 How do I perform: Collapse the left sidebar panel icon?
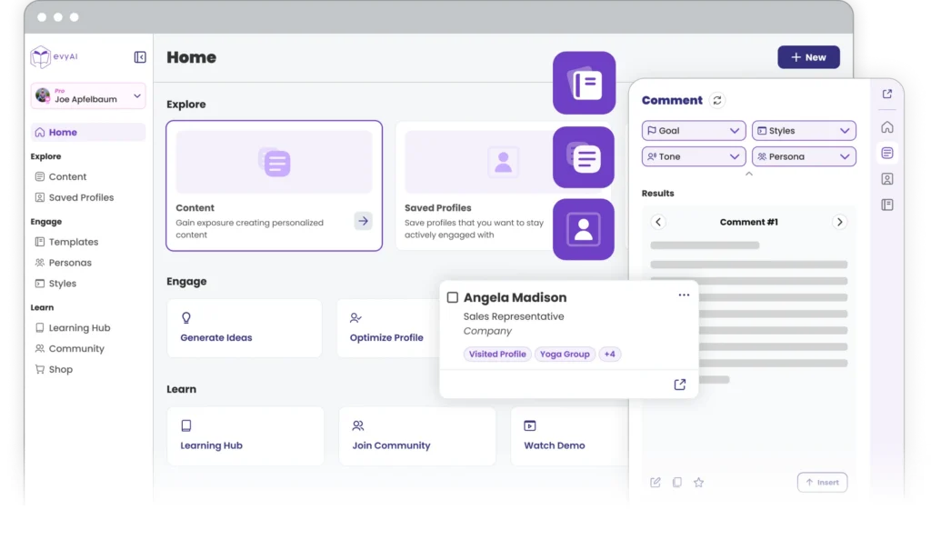(x=140, y=57)
